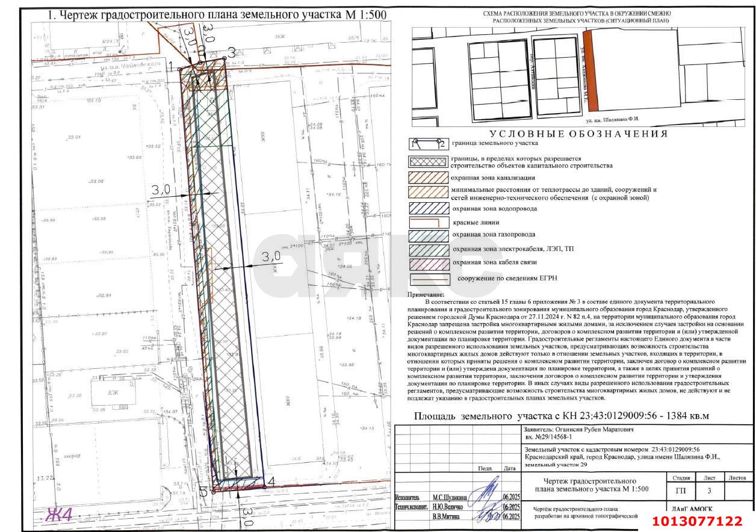Click the УСЛОВНЫЕ ОБОЗНАЧЕНИЯ legend heading
Viewport: 756px width, 532px height.
(x=578, y=134)
